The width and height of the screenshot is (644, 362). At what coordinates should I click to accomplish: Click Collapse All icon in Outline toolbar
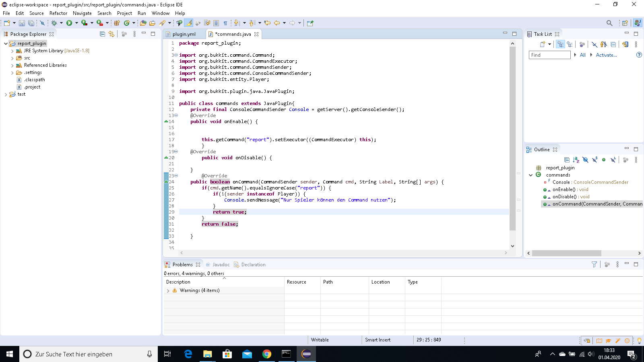tap(567, 160)
